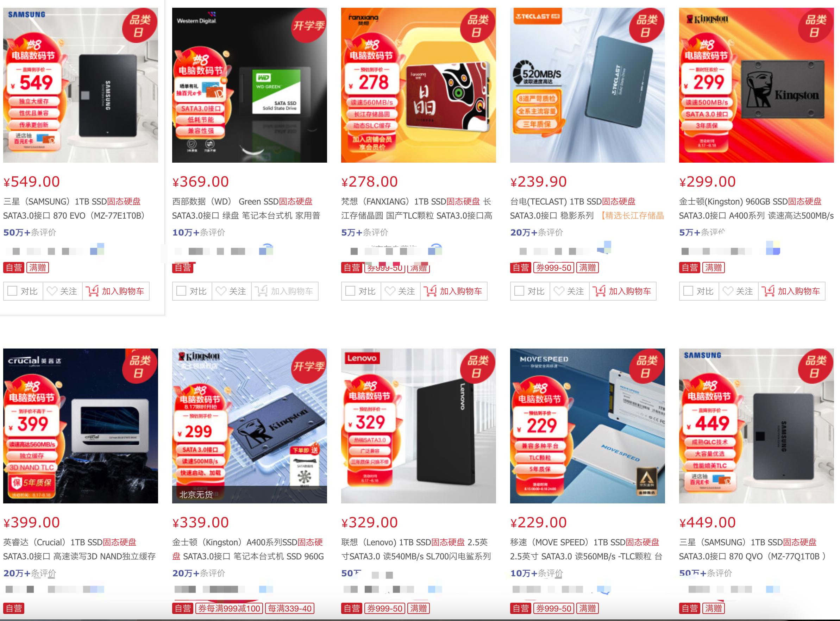Click heart icon on Kingston 960GB listing
This screenshot has width=840, height=621.
click(x=728, y=291)
